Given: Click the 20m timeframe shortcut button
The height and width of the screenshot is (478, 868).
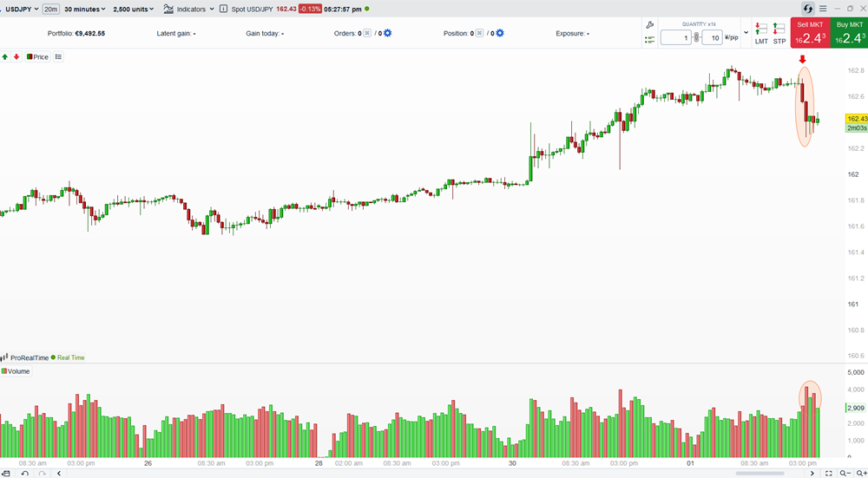Looking at the screenshot, I should (x=51, y=9).
